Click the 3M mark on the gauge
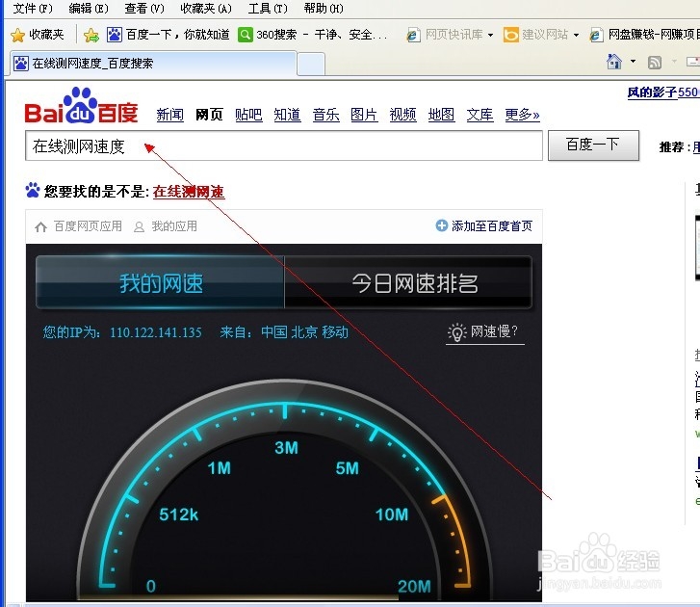Screen dimensions: 700x607 tap(286, 448)
